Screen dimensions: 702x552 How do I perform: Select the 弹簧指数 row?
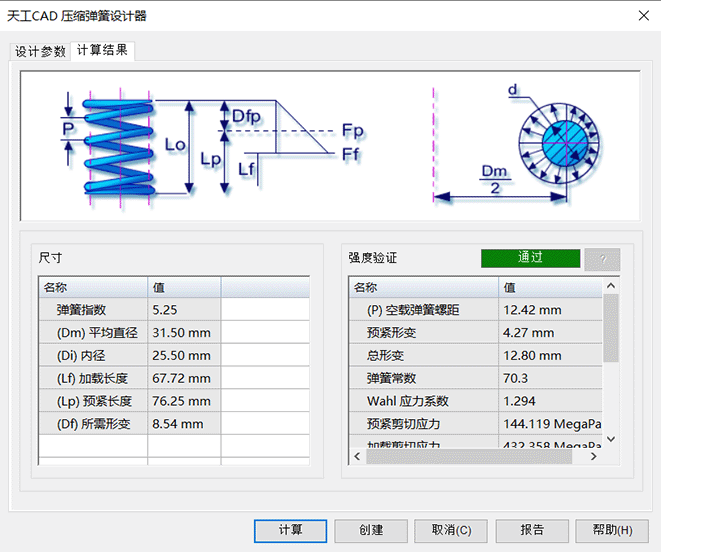click(x=174, y=310)
